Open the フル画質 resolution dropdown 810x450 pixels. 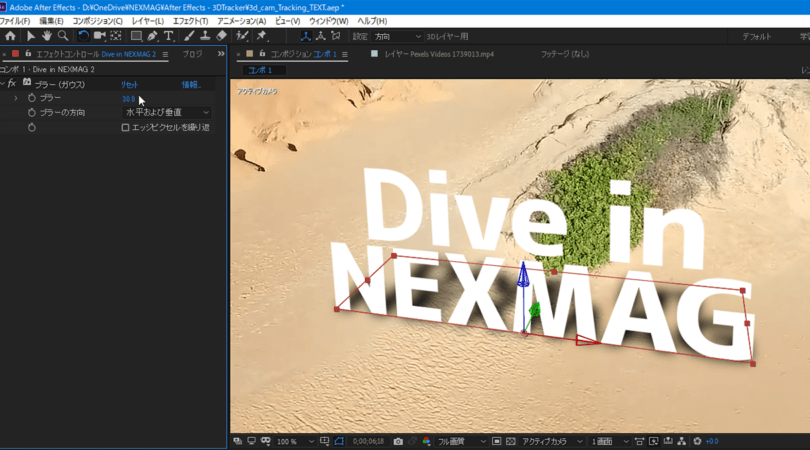pos(461,441)
